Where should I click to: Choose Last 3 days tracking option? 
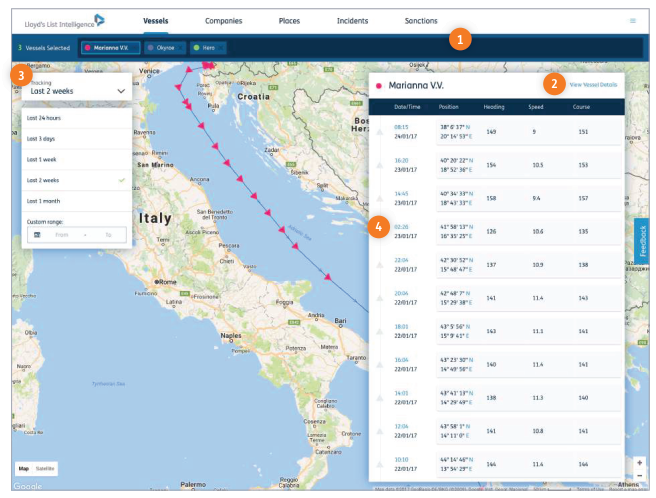(x=77, y=139)
